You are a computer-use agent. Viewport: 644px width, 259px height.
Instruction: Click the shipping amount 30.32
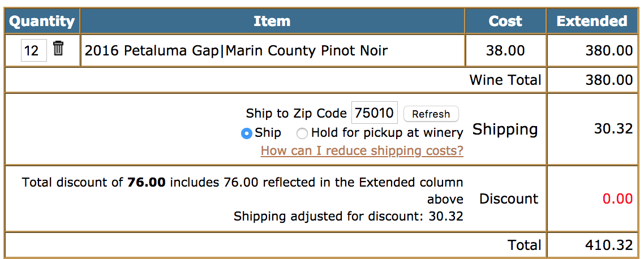(x=613, y=129)
